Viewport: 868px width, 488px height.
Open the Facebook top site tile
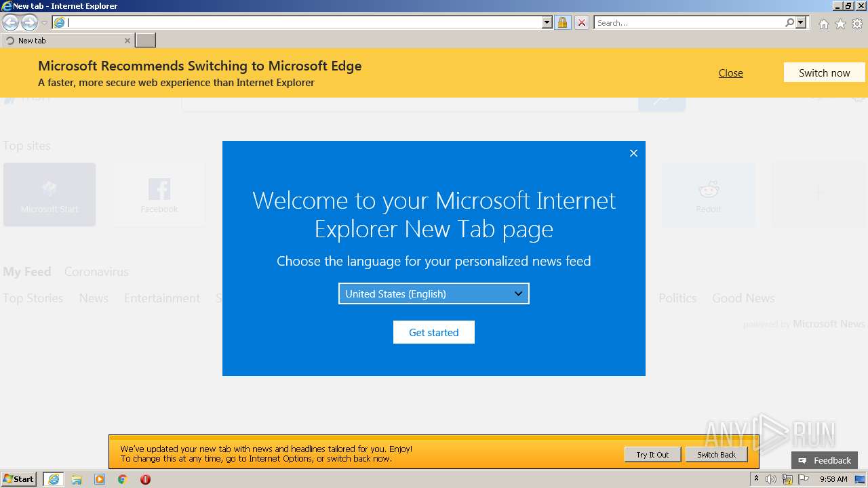point(159,195)
